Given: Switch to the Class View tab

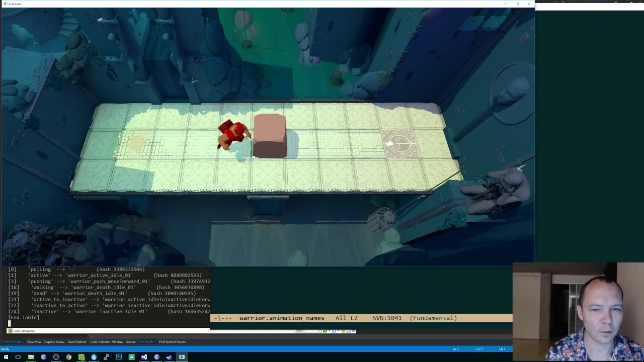Looking at the screenshot, I should 34,342.
